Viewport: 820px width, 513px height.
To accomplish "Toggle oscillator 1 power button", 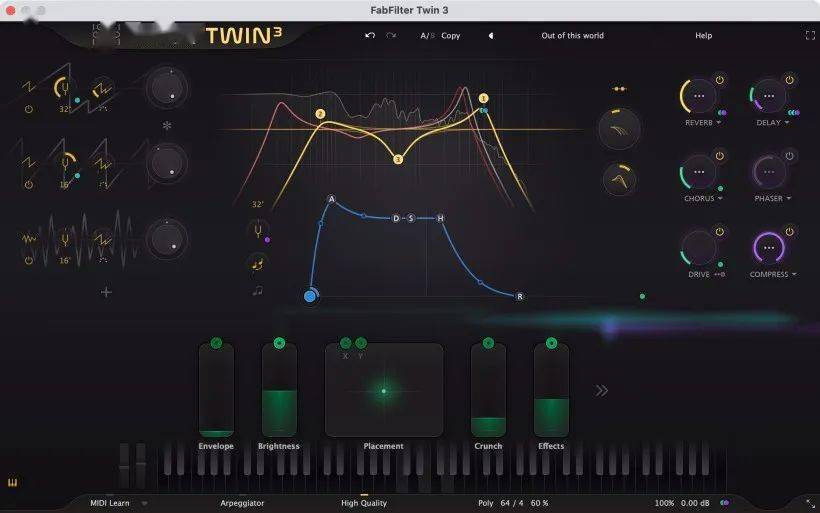I will (29, 109).
